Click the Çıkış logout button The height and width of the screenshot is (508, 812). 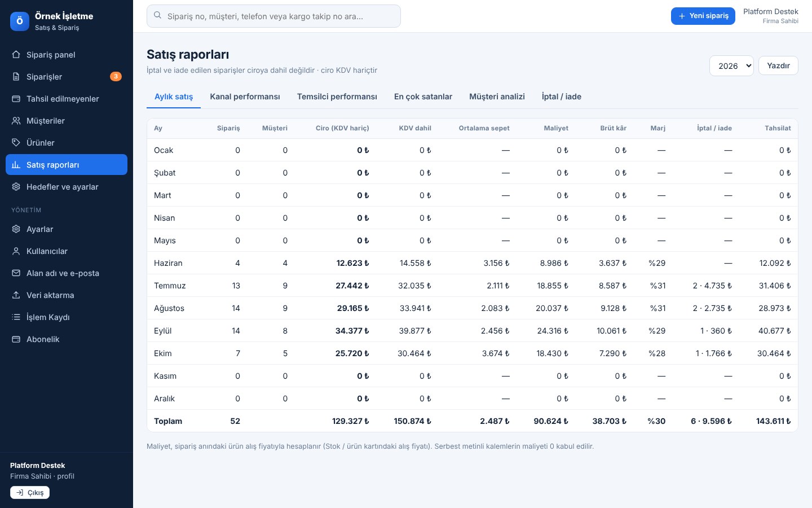[30, 493]
